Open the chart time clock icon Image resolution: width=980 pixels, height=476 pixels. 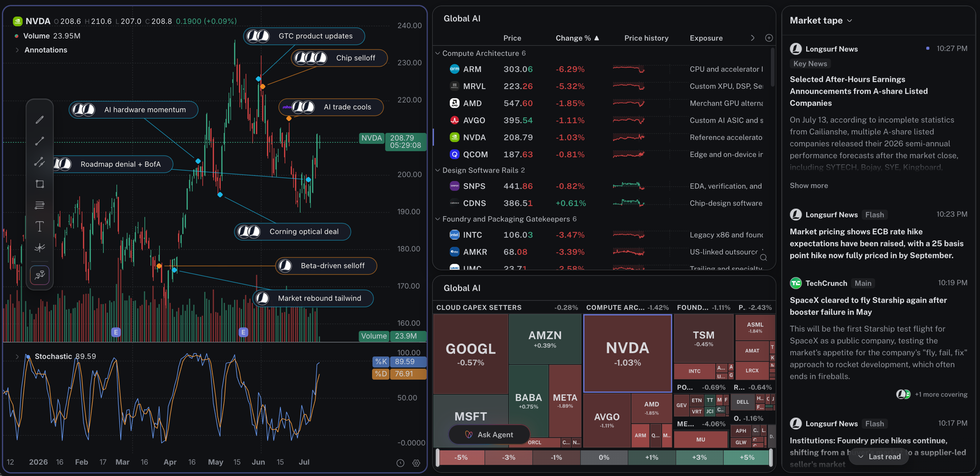click(400, 463)
